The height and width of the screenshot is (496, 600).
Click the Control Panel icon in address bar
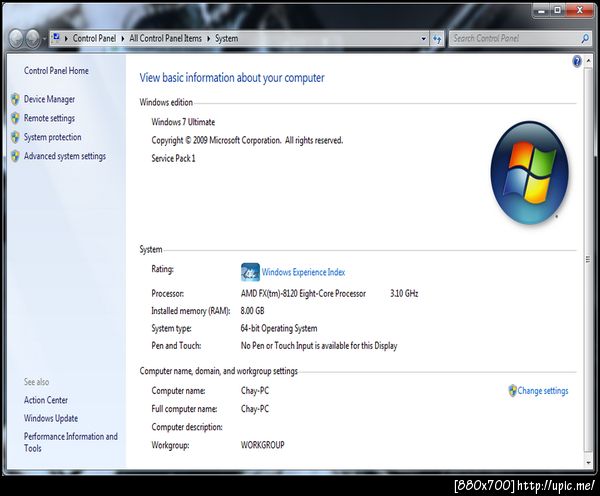(x=56, y=38)
